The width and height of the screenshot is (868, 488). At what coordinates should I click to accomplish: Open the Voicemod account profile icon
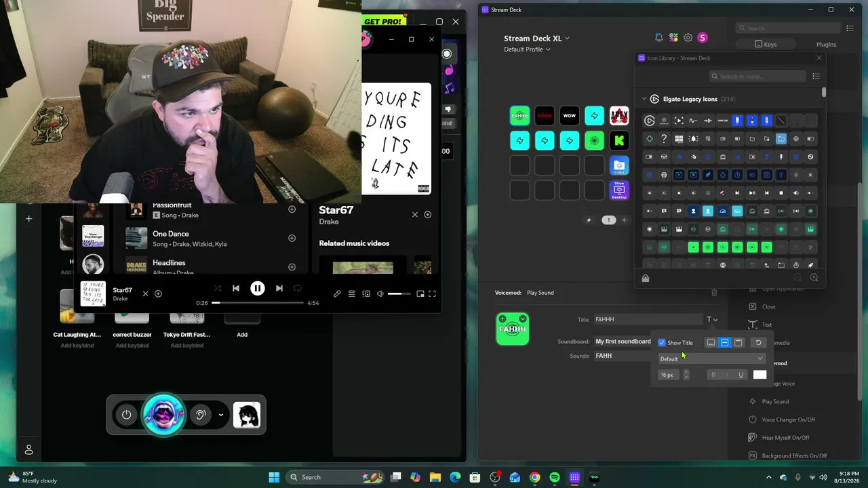pyautogui.click(x=29, y=449)
